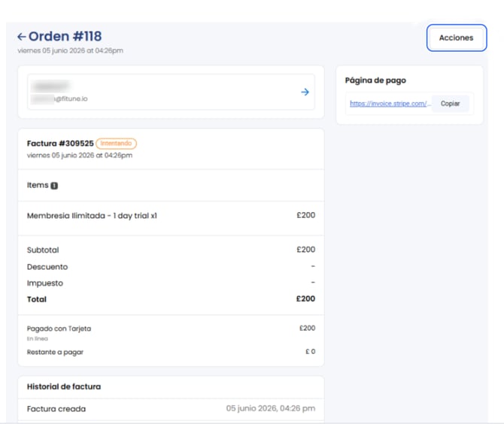
Task: Click the 05 junio 2026, 04:26 pm timestamp
Action: pos(271,408)
